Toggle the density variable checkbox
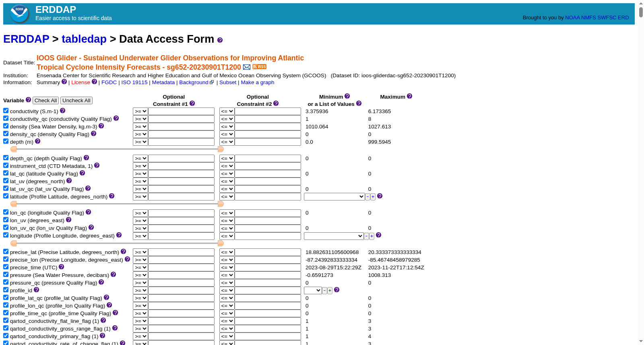 [x=6, y=126]
